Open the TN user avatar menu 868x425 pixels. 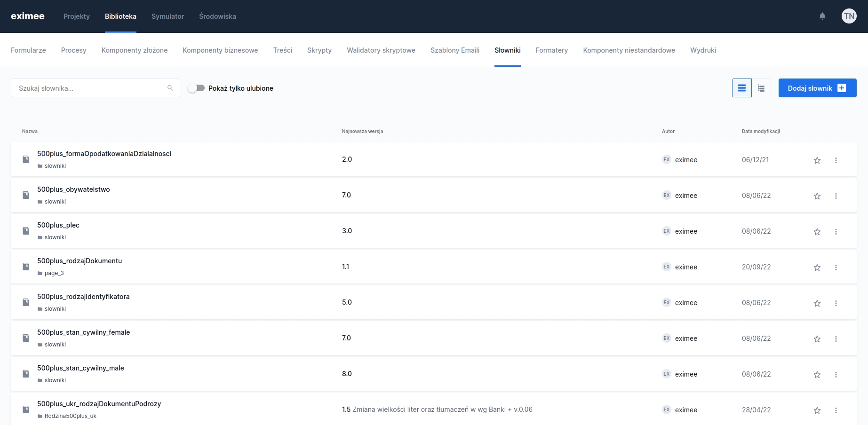[x=849, y=16]
